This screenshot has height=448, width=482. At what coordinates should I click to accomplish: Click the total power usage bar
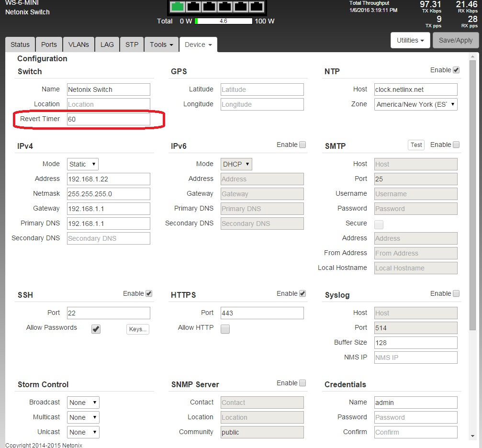pos(224,21)
